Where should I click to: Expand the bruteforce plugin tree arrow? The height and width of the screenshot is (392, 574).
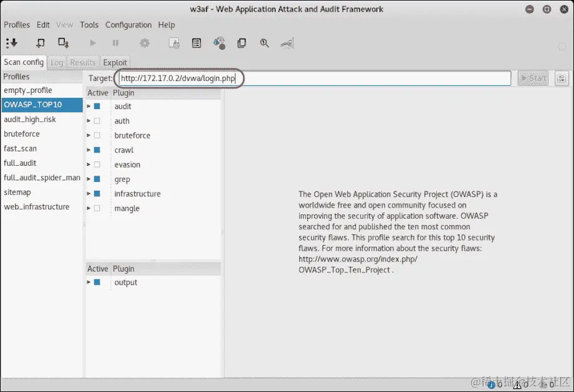(88, 135)
